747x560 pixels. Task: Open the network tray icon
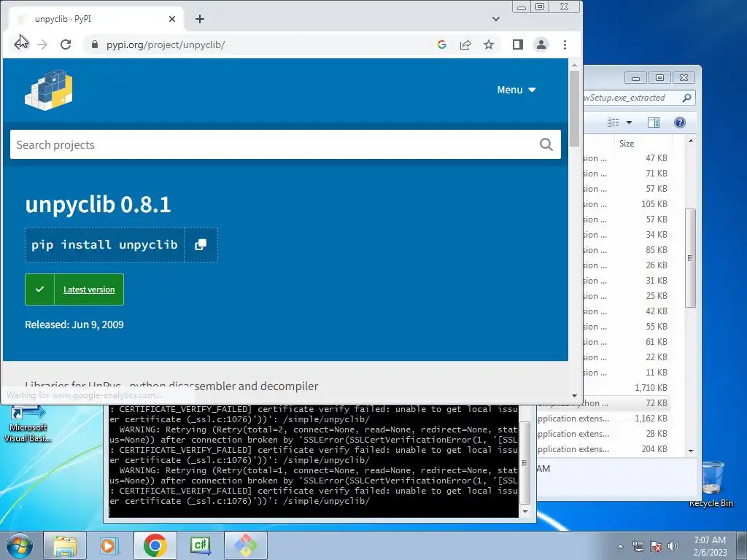(x=638, y=546)
